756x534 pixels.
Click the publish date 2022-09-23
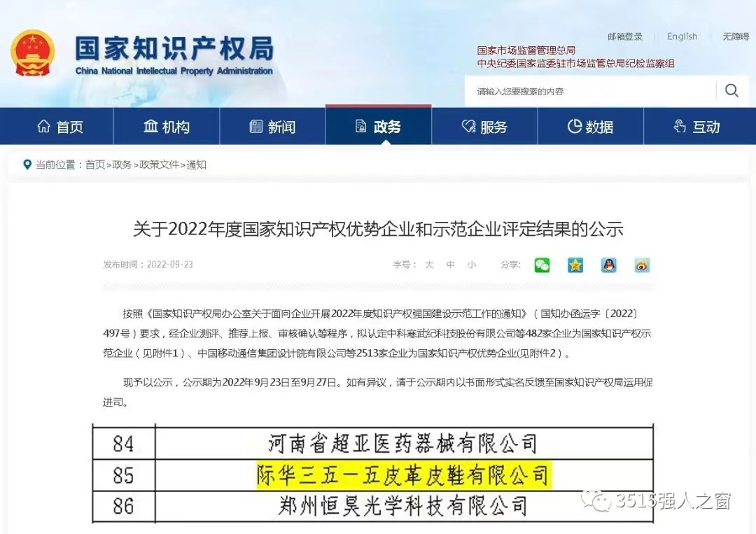click(169, 265)
